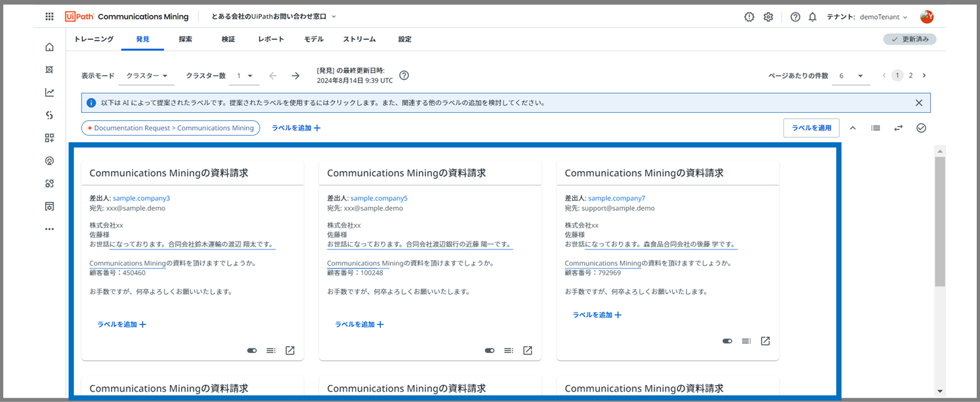Switch to the モデル tab
Viewport: 980px width, 402px height.
pyautogui.click(x=314, y=39)
